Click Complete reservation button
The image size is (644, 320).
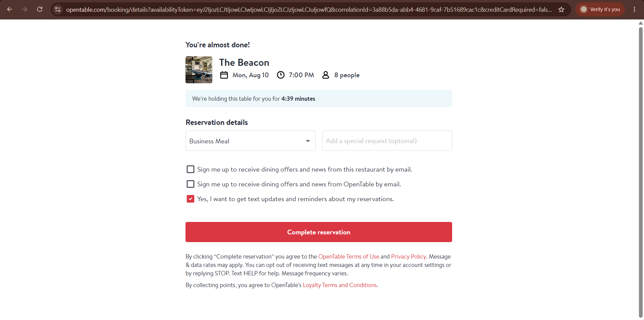click(x=319, y=232)
